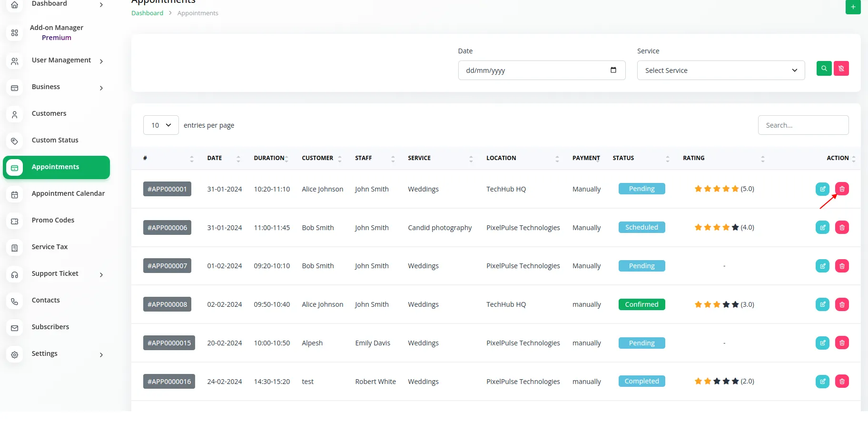Click the Dashboard breadcrumb link
Image resolution: width=868 pixels, height=434 pixels.
click(147, 13)
